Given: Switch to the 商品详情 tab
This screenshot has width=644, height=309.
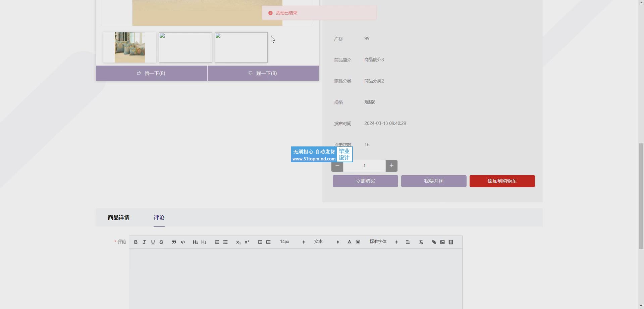Looking at the screenshot, I should [119, 218].
